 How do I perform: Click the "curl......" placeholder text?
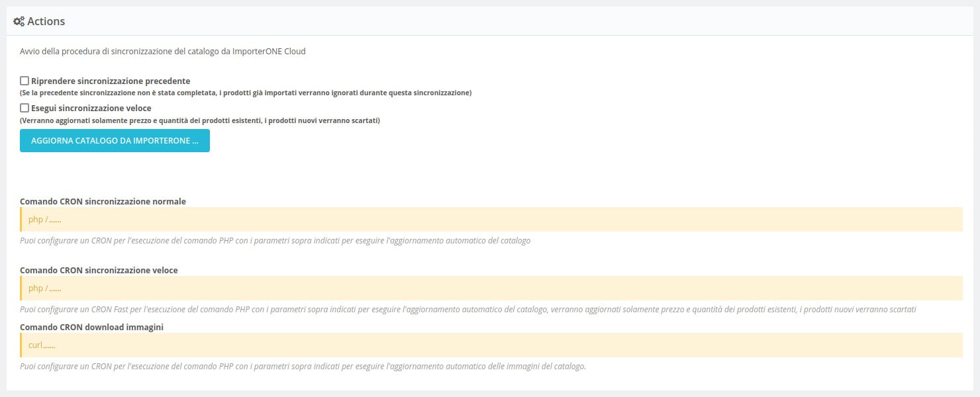coord(42,345)
